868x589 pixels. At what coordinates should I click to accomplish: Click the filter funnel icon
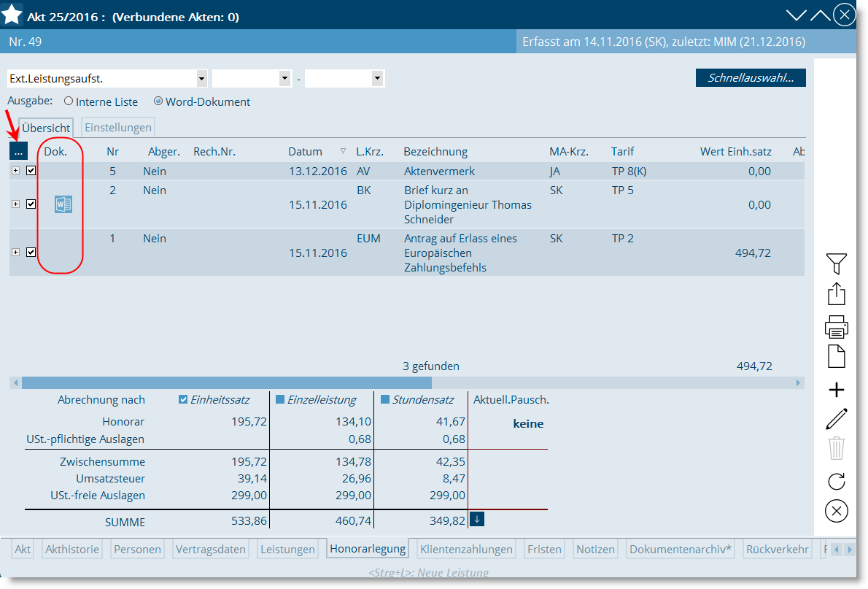coord(837,263)
